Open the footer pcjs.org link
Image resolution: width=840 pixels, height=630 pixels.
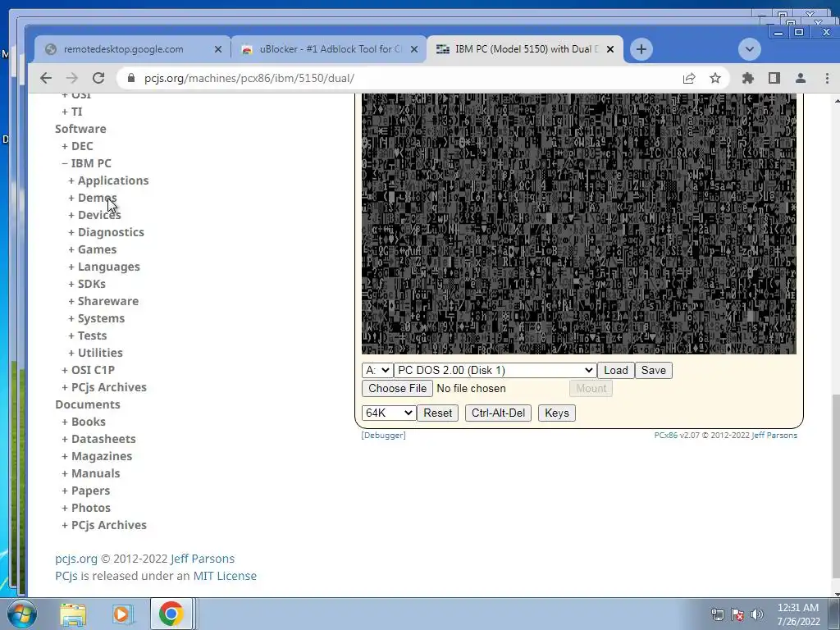click(x=76, y=559)
